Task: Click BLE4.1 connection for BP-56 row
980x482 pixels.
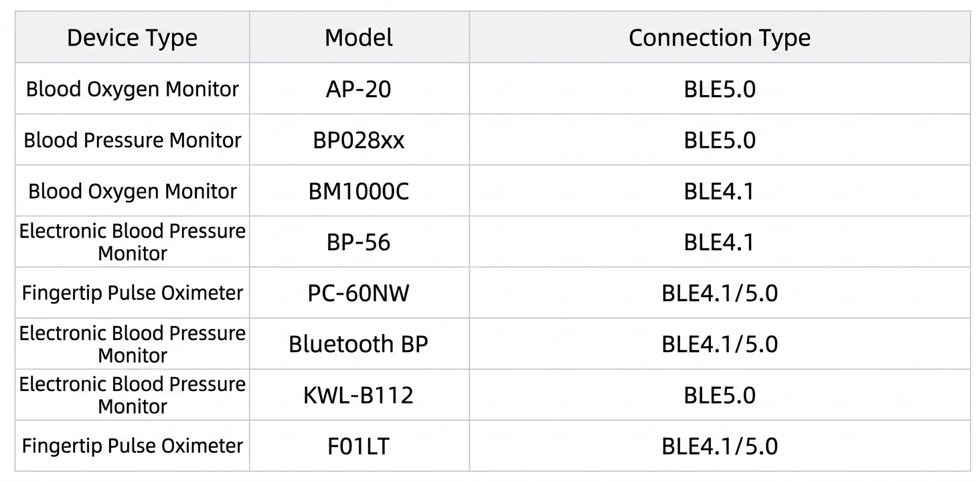Action: point(720,242)
